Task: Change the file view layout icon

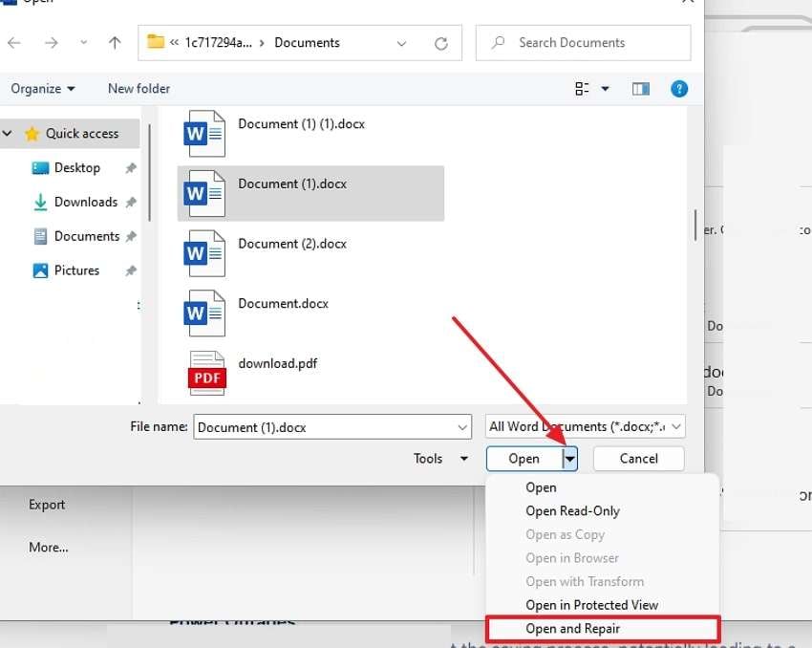Action: [582, 89]
